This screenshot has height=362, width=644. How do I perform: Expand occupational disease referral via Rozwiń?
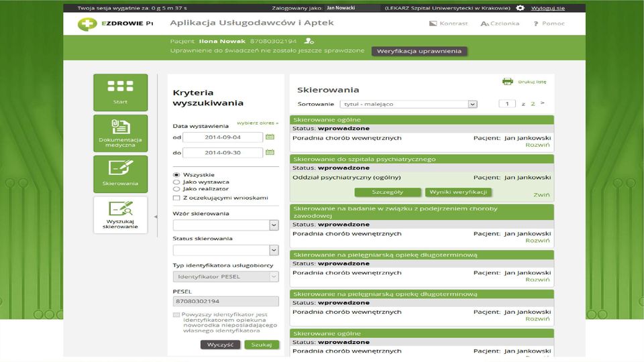click(537, 241)
